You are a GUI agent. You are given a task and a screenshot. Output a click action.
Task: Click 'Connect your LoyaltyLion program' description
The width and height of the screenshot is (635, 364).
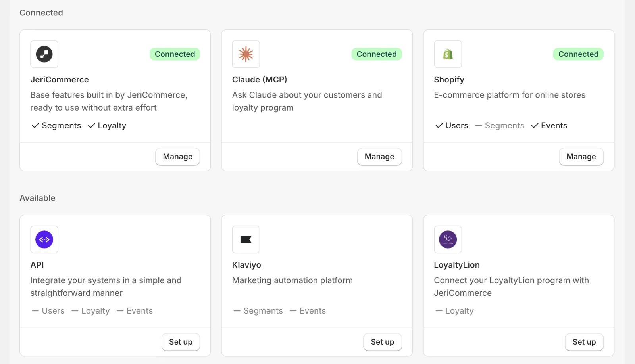511,287
